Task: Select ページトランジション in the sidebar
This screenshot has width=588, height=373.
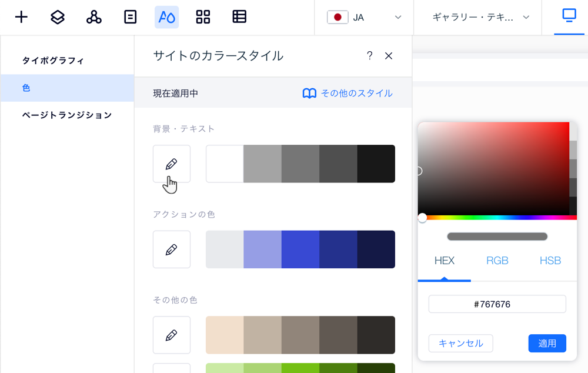Action: [67, 115]
